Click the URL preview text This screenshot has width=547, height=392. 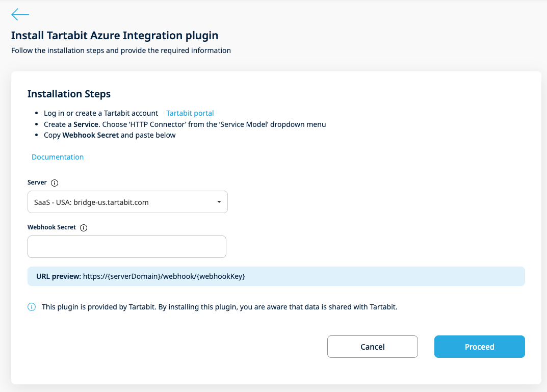coord(141,276)
